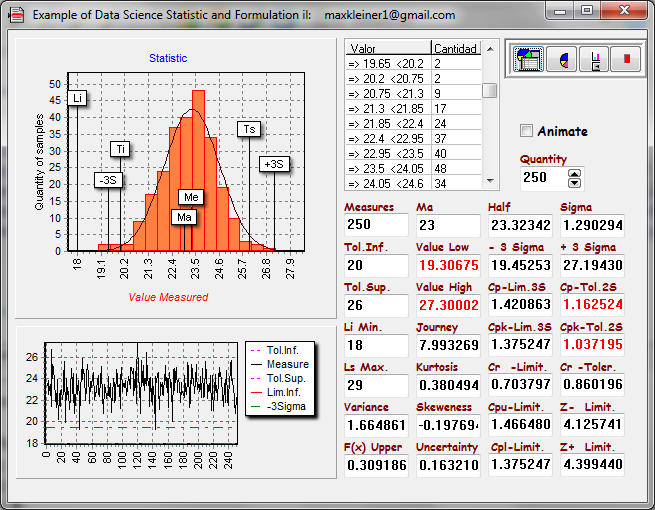Click the red square toolbar icon
The image size is (655, 510).
click(x=627, y=60)
